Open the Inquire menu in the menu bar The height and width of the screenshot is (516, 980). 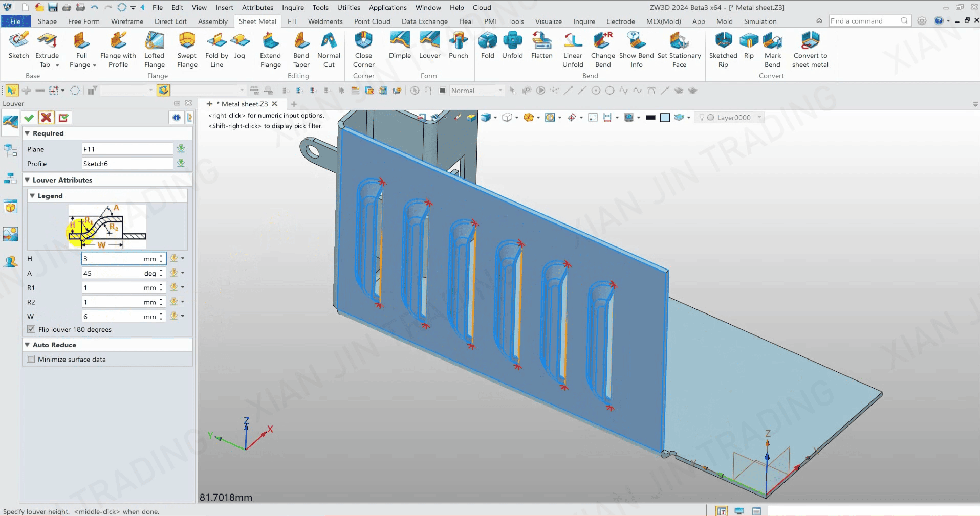pos(293,7)
